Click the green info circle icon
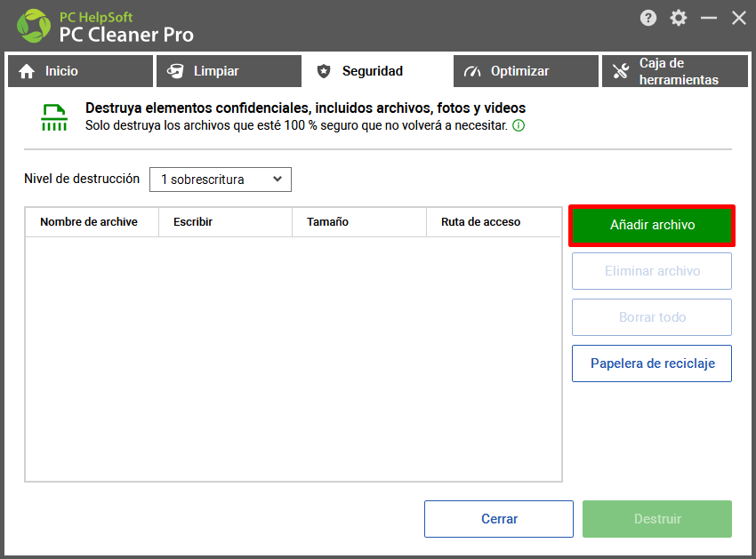 click(x=519, y=125)
